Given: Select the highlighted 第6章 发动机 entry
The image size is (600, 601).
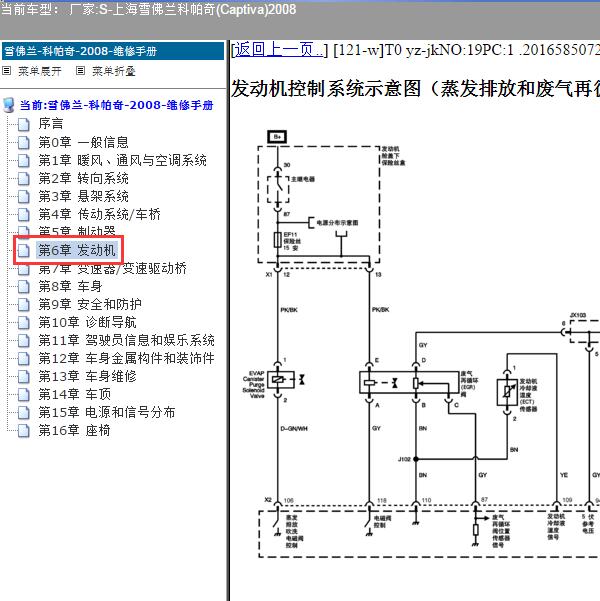Looking at the screenshot, I should (76, 250).
